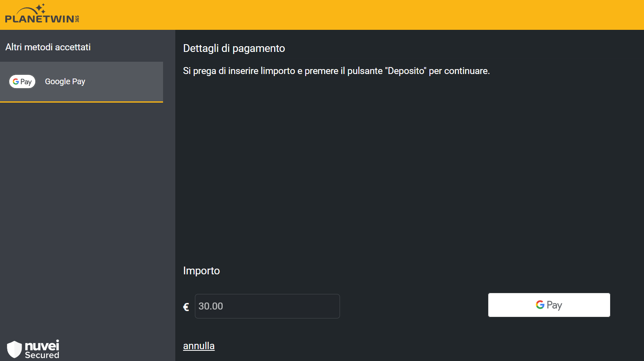The height and width of the screenshot is (361, 644).
Task: Click the nuvei Secured text logo
Action: tap(42, 350)
